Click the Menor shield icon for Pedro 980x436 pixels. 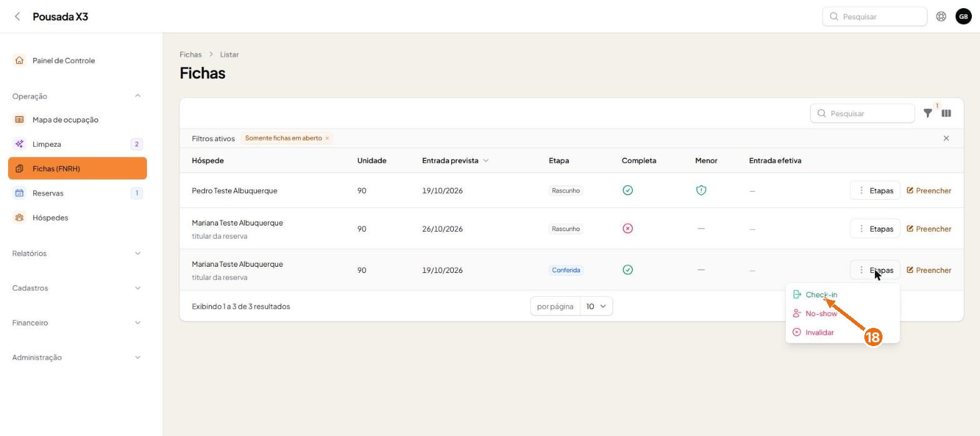701,191
